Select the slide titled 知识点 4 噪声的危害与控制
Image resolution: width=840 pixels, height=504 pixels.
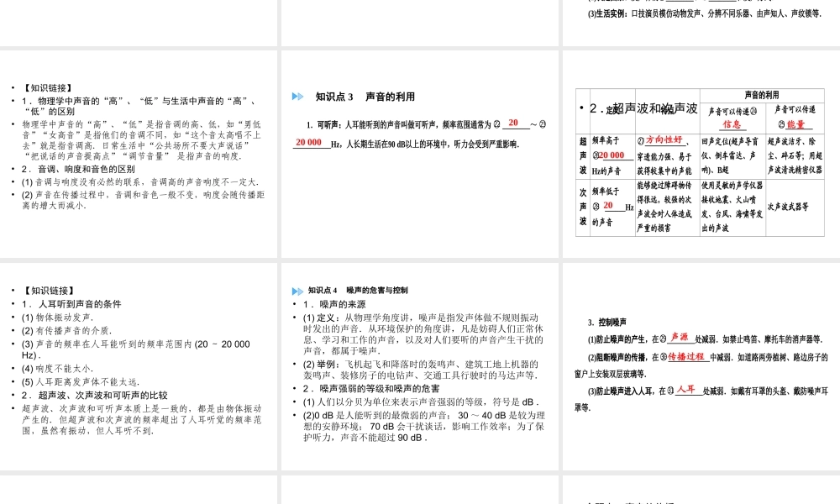[419, 366]
